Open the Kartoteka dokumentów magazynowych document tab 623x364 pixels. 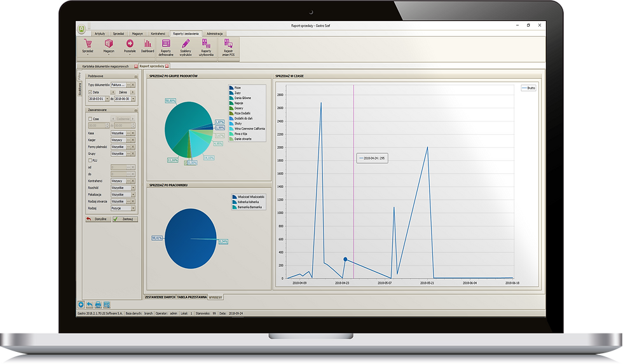(106, 66)
